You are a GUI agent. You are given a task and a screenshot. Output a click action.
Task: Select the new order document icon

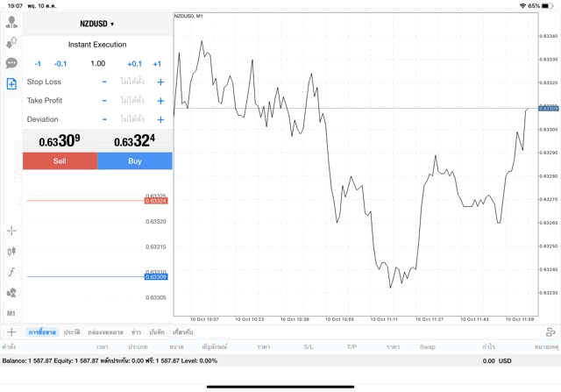pyautogui.click(x=11, y=84)
